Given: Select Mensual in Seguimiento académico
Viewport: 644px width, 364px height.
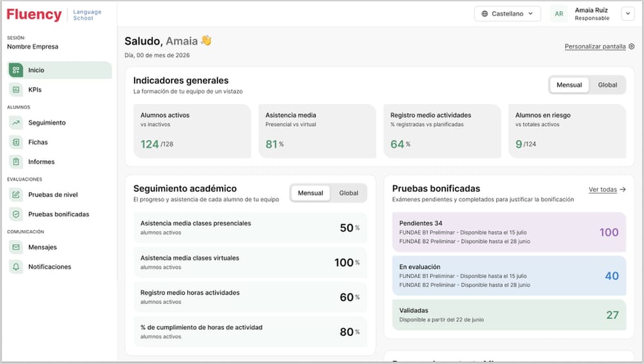Looking at the screenshot, I should tap(310, 193).
